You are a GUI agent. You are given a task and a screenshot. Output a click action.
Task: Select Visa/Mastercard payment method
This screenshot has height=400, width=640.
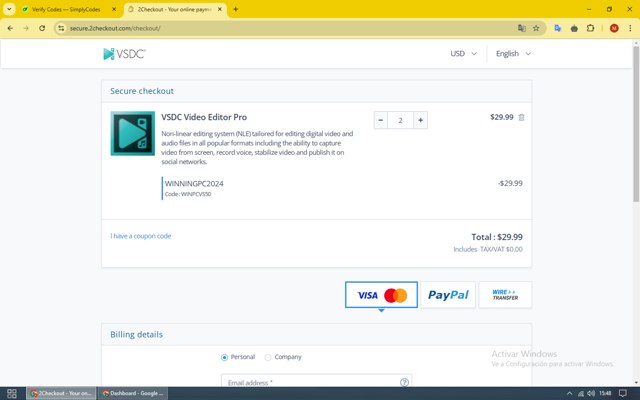tap(381, 295)
